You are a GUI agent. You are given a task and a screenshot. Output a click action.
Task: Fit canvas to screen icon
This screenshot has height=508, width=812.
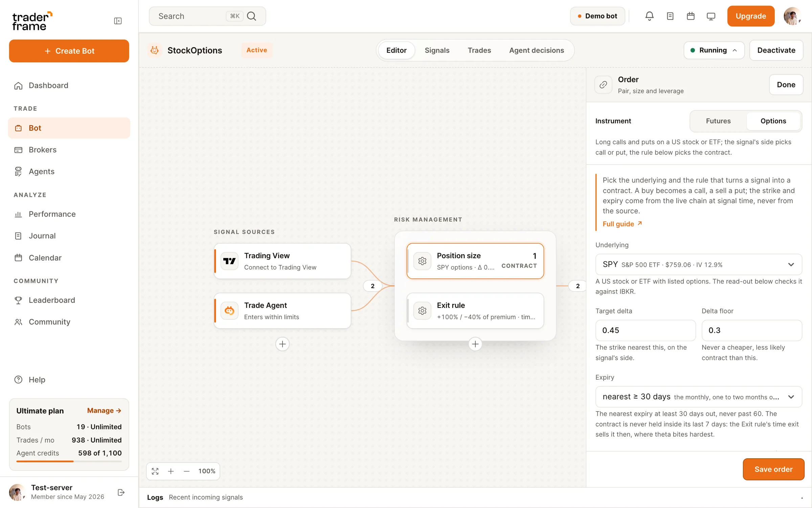155,471
